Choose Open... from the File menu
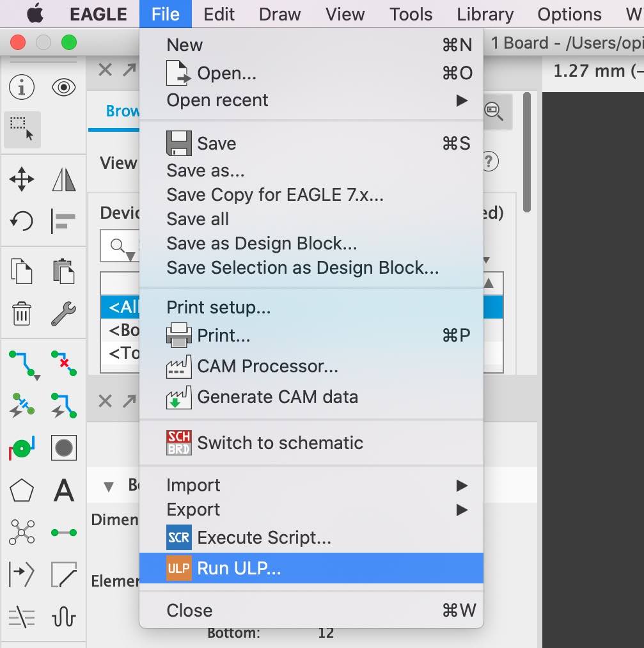Viewport: 644px width, 648px height. coord(311,73)
